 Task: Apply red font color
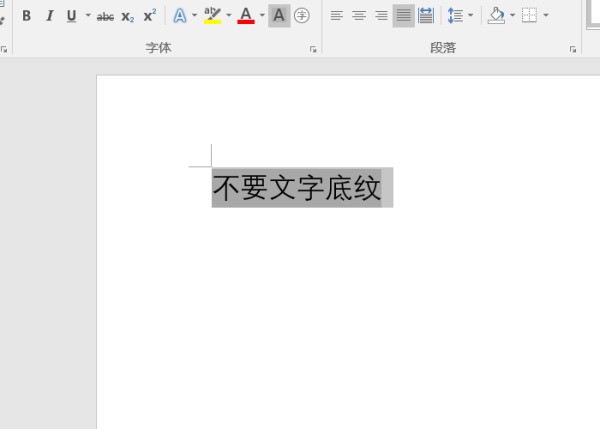(x=246, y=16)
